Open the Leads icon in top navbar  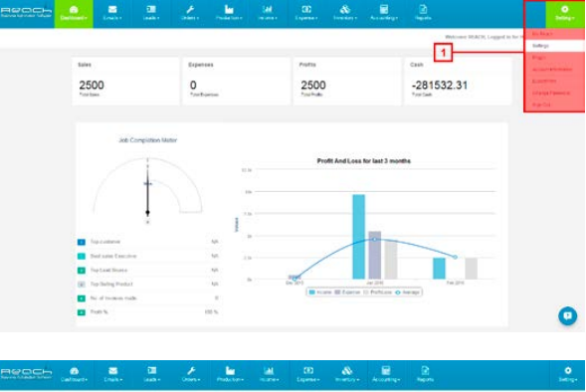[151, 9]
